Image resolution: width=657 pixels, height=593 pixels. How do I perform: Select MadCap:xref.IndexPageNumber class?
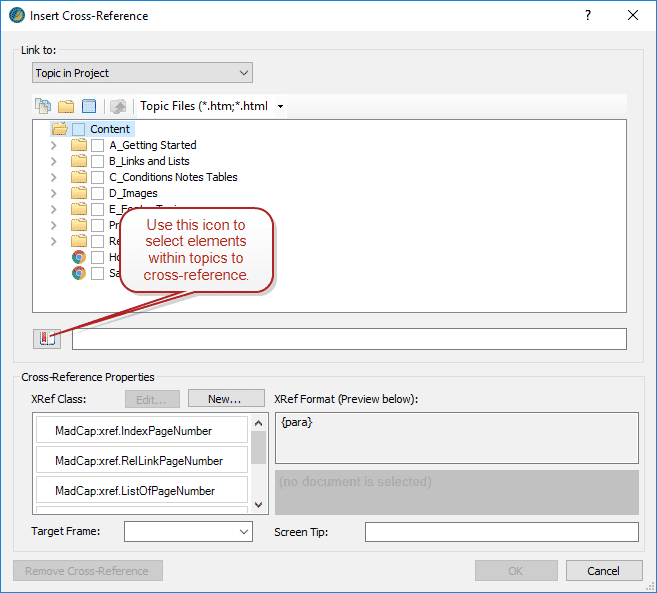(142, 430)
